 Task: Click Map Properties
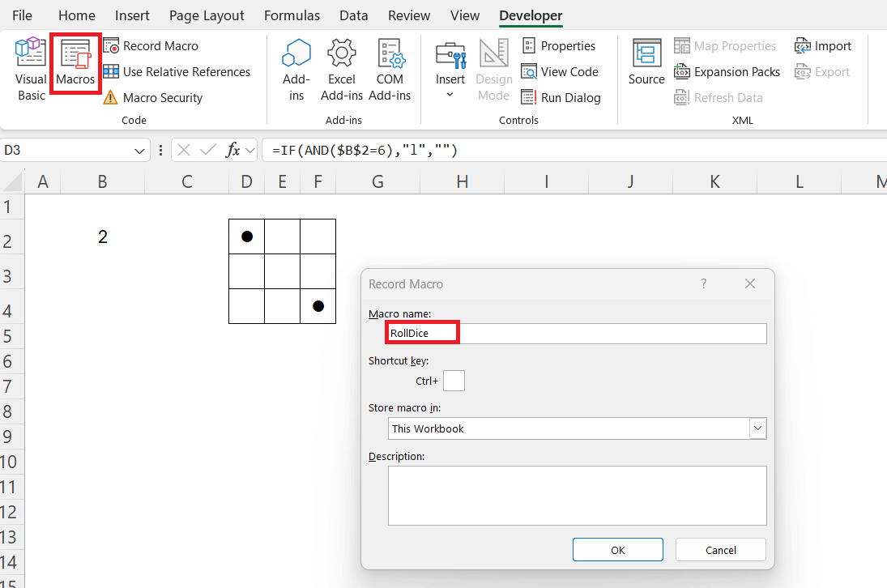[725, 46]
